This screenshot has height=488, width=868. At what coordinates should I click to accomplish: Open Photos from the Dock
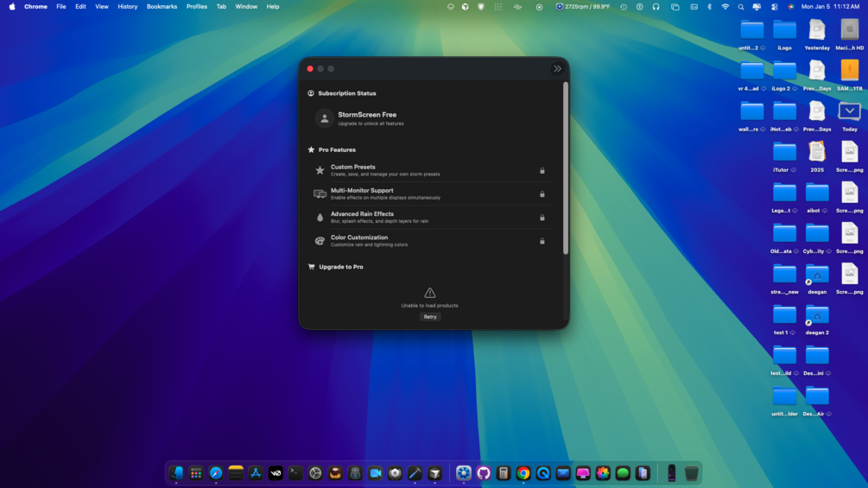[x=603, y=473]
